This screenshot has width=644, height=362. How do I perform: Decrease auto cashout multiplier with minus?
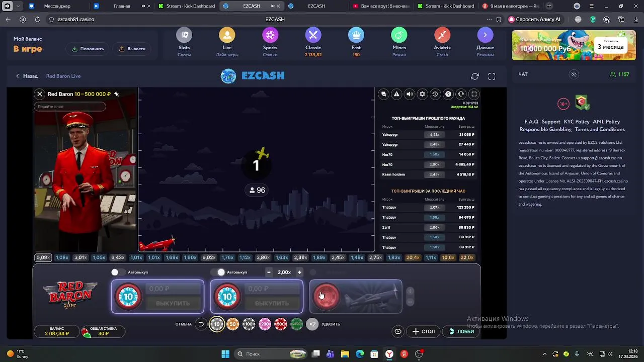pyautogui.click(x=269, y=272)
